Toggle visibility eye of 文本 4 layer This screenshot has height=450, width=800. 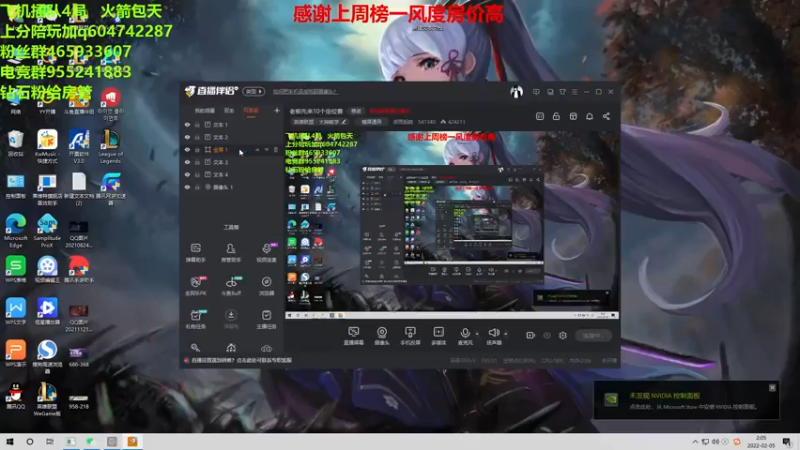(x=187, y=174)
